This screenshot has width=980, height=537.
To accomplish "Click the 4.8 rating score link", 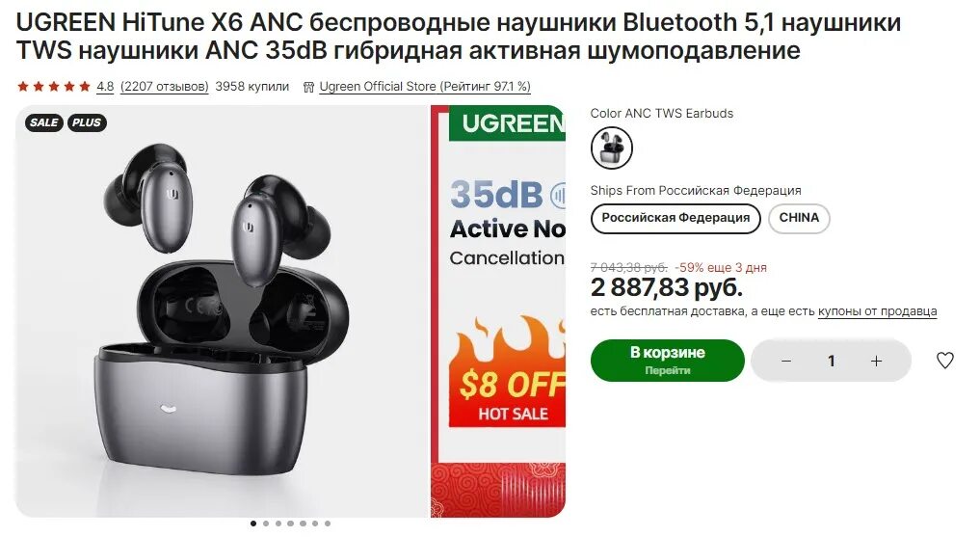I will (105, 86).
